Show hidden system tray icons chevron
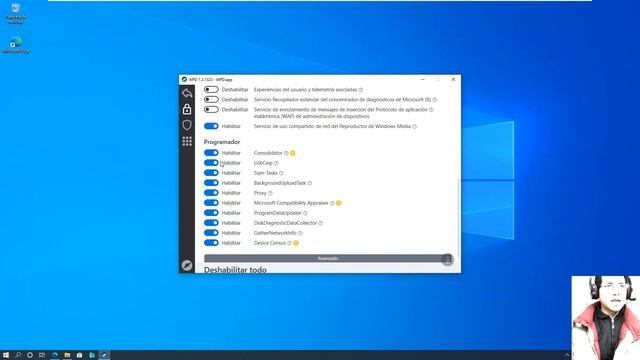640x360 pixels. pos(567,355)
